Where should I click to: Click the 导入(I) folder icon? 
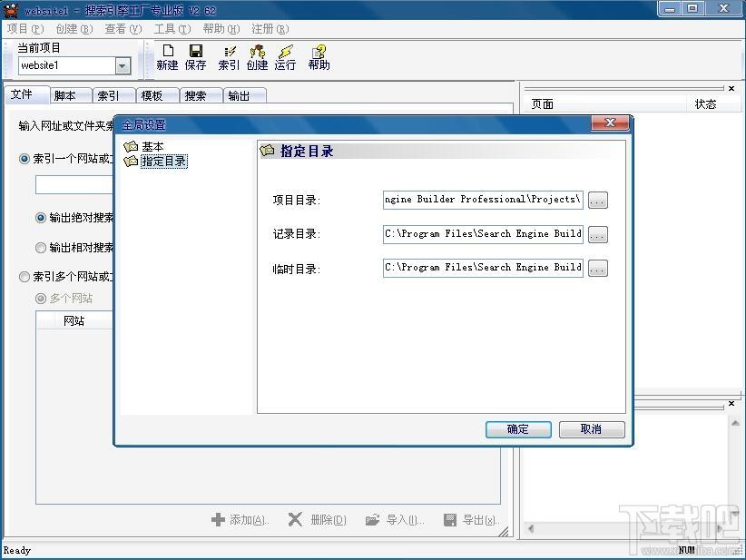372,519
